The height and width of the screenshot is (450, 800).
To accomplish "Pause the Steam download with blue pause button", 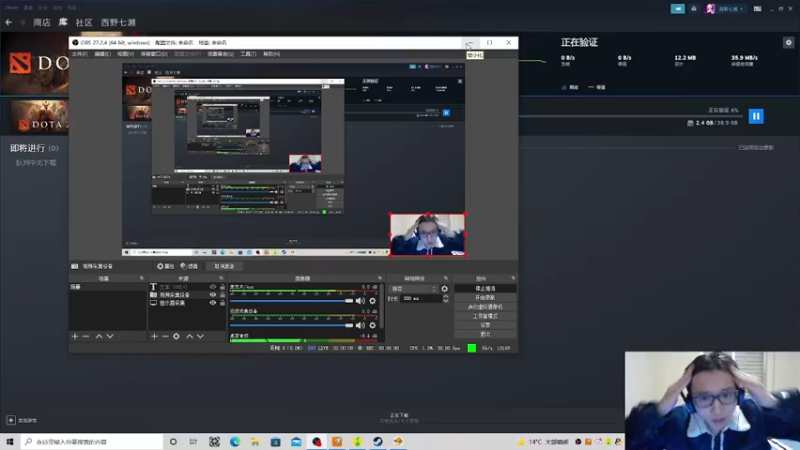I will [x=756, y=116].
